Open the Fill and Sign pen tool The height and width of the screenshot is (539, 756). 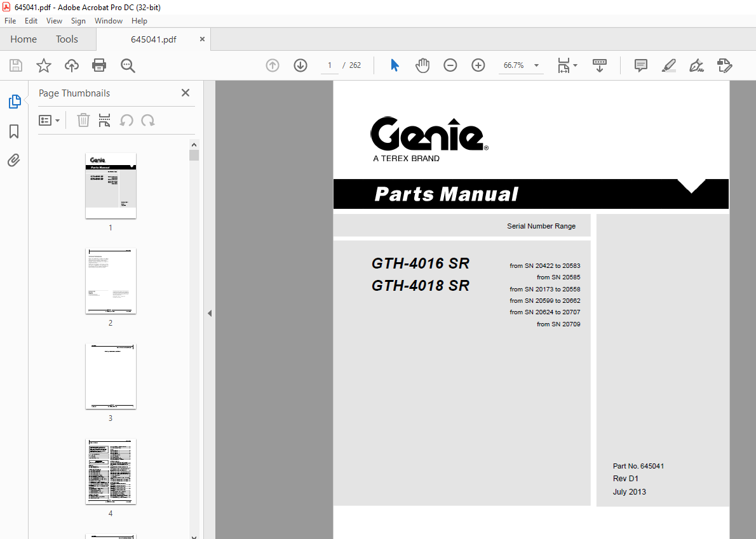[697, 65]
